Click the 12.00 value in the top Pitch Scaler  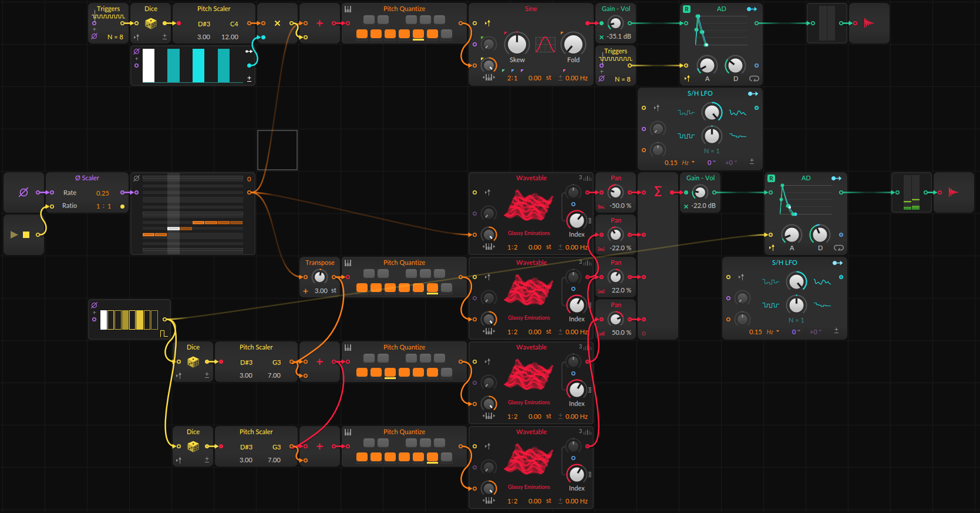click(230, 37)
